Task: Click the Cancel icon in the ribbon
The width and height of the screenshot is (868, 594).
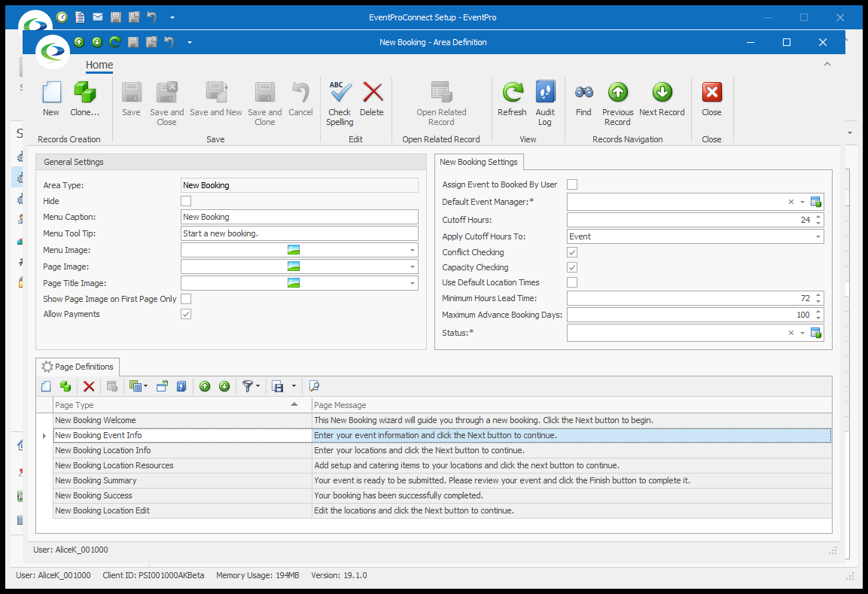Action: pos(300,93)
